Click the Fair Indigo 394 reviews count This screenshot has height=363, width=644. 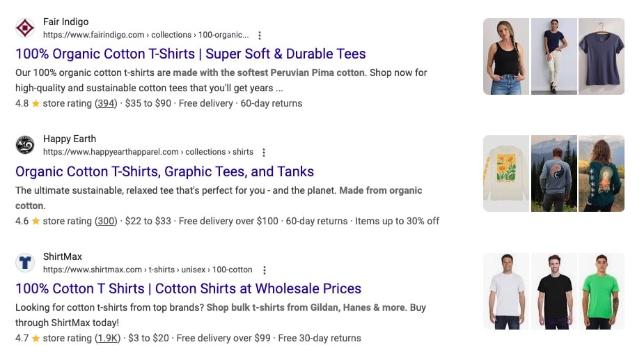coord(106,103)
